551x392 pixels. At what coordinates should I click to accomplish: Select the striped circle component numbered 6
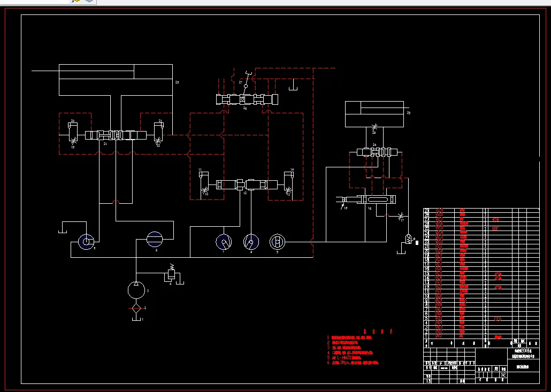[155, 240]
